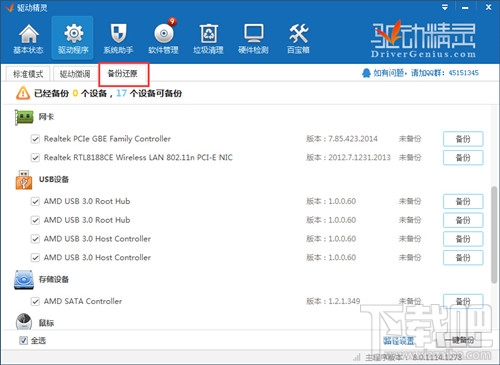
Task: Click the 鼠标 mouse category icon
Action: 24,321
